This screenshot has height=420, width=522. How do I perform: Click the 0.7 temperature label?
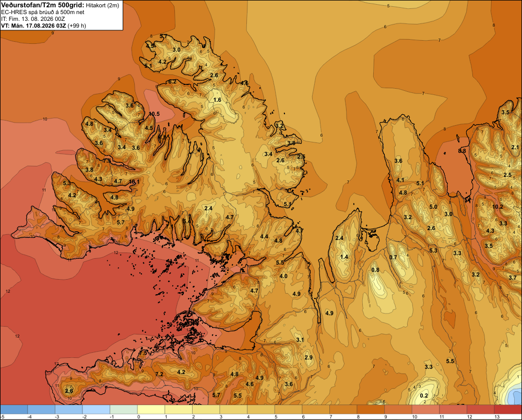click(x=393, y=257)
